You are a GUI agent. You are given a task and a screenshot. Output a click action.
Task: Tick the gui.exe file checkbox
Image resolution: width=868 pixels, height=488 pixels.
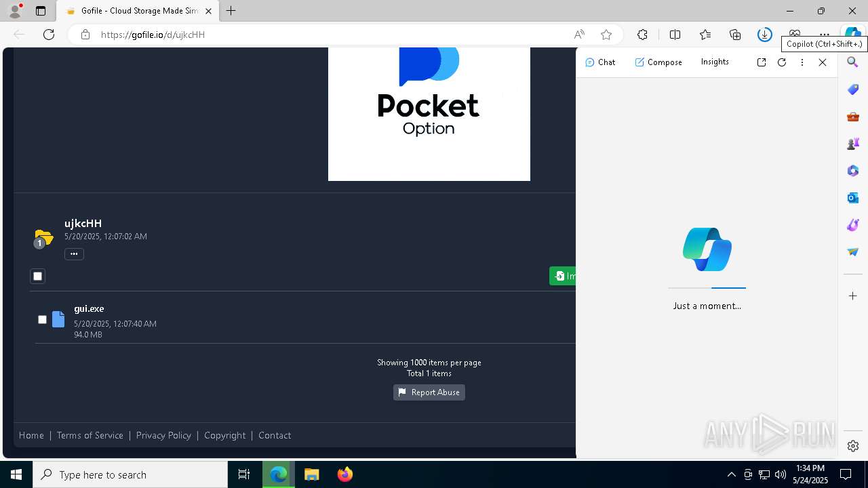point(42,320)
